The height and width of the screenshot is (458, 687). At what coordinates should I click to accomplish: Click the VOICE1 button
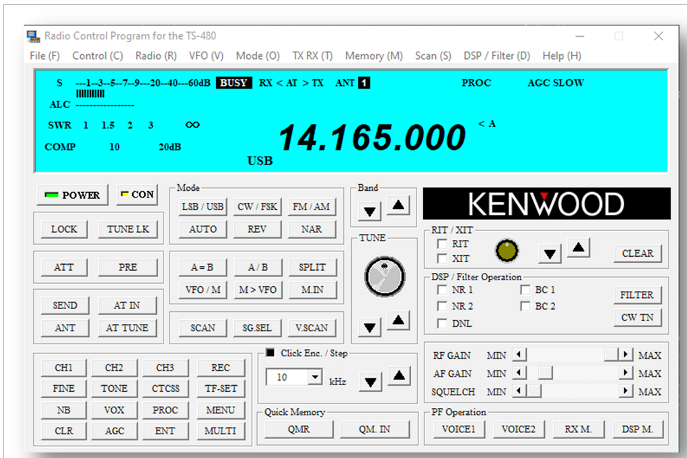click(x=459, y=430)
